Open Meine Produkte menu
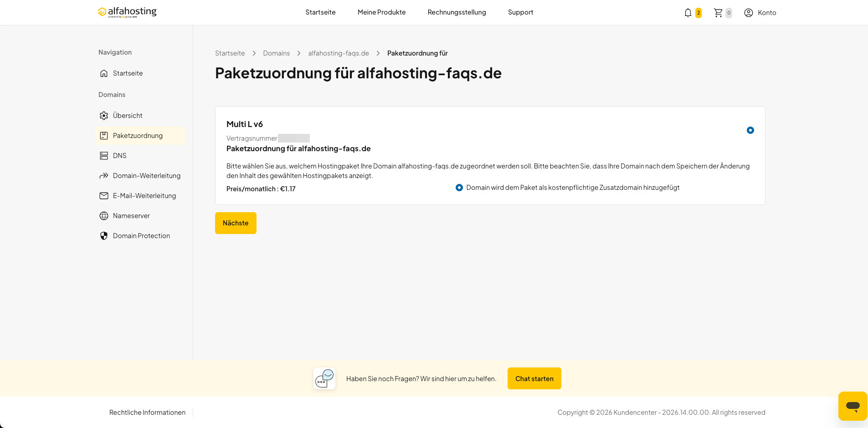Image resolution: width=868 pixels, height=428 pixels. (381, 12)
